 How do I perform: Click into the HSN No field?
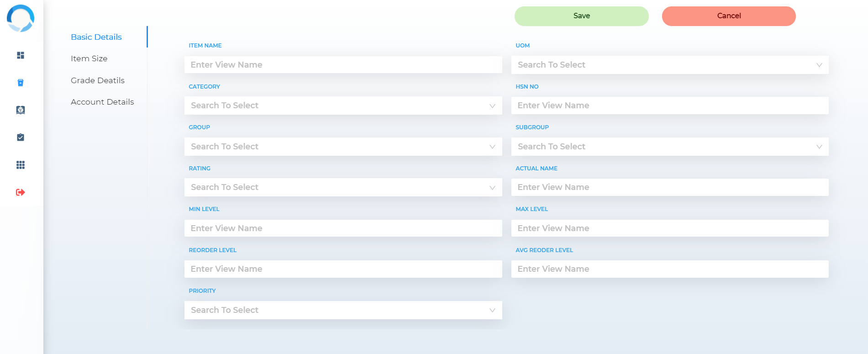coord(669,106)
